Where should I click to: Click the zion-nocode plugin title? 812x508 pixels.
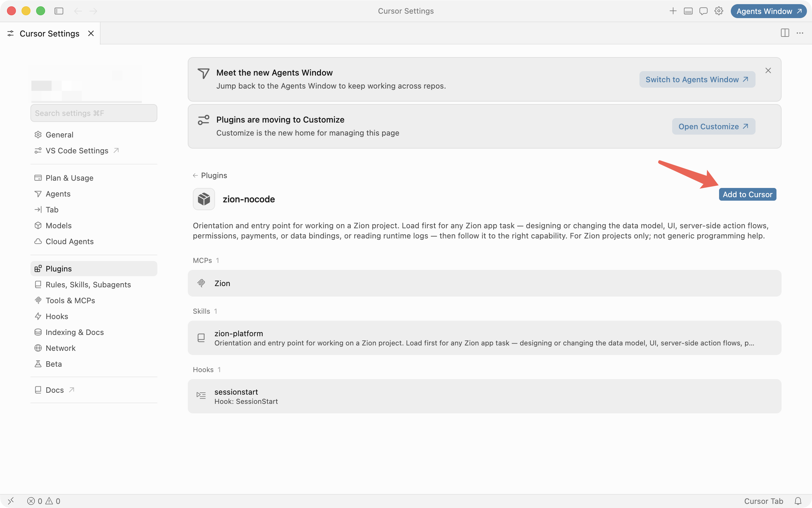(249, 199)
